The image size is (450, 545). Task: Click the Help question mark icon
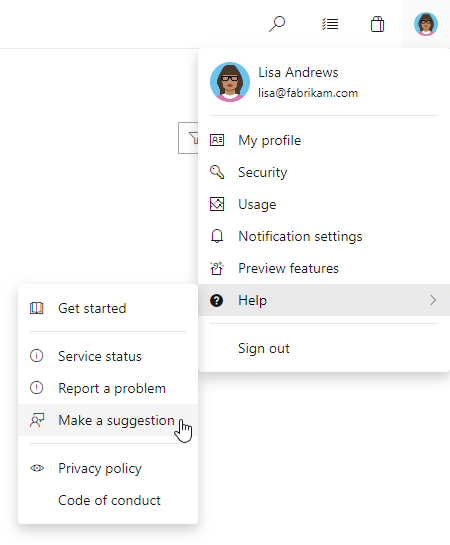tap(216, 300)
